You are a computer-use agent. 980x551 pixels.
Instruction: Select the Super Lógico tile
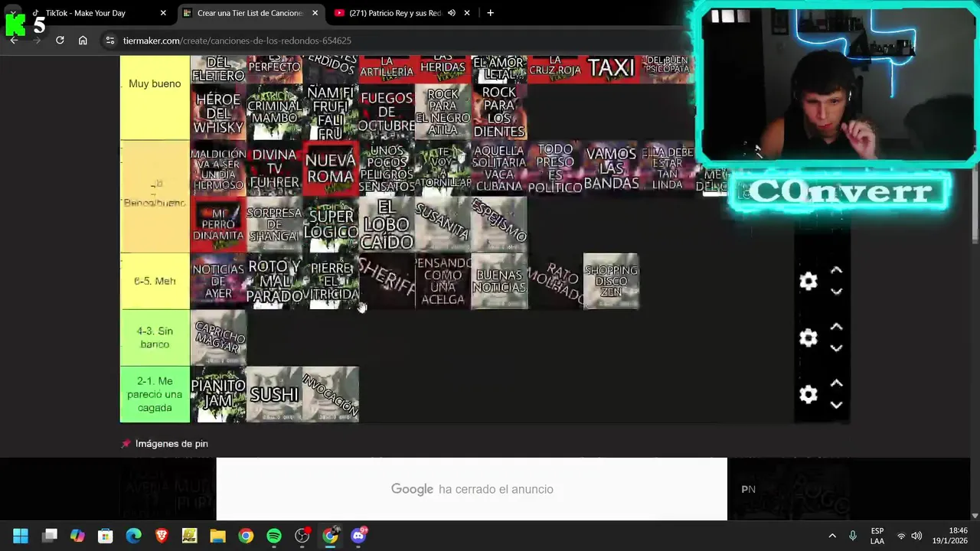[x=330, y=225]
